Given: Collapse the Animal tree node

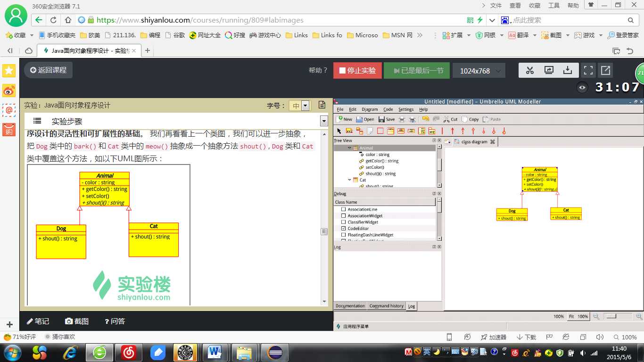Looking at the screenshot, I should (x=350, y=148).
